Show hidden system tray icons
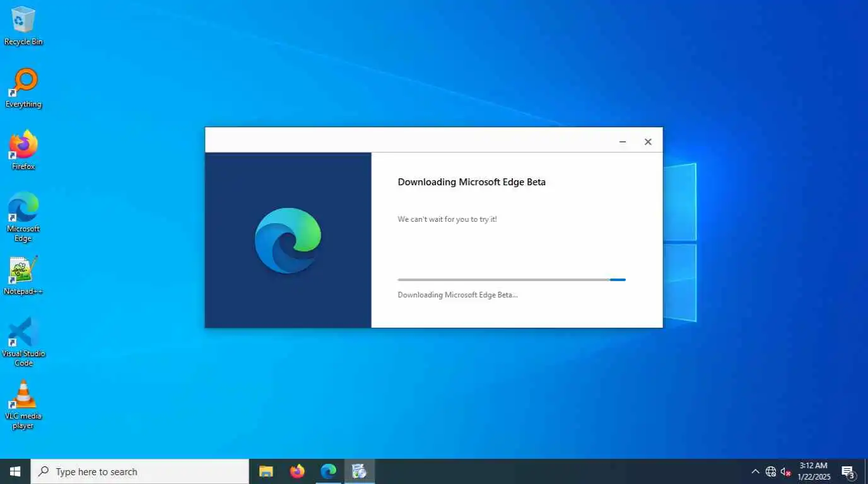 (755, 471)
